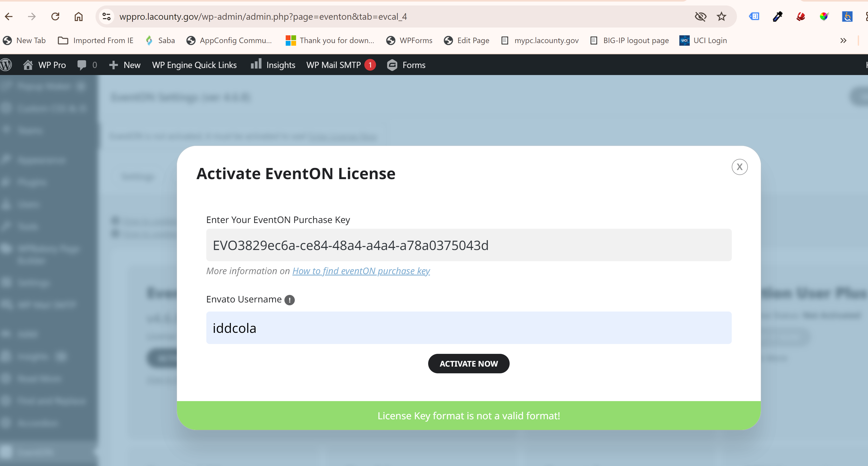Bookmark this page with the star icon
Image resolution: width=868 pixels, height=466 pixels.
pyautogui.click(x=721, y=17)
